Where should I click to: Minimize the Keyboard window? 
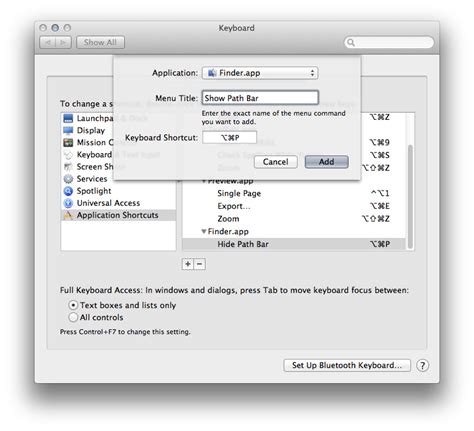[55, 28]
